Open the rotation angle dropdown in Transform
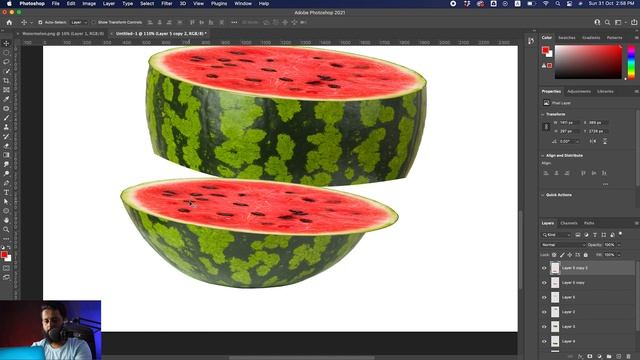640x360 pixels. click(577, 141)
